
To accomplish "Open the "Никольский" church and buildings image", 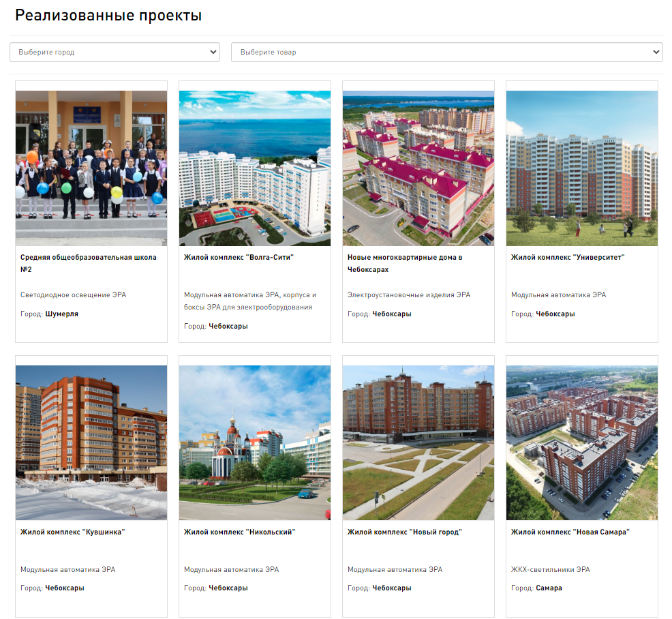I will click(255, 443).
